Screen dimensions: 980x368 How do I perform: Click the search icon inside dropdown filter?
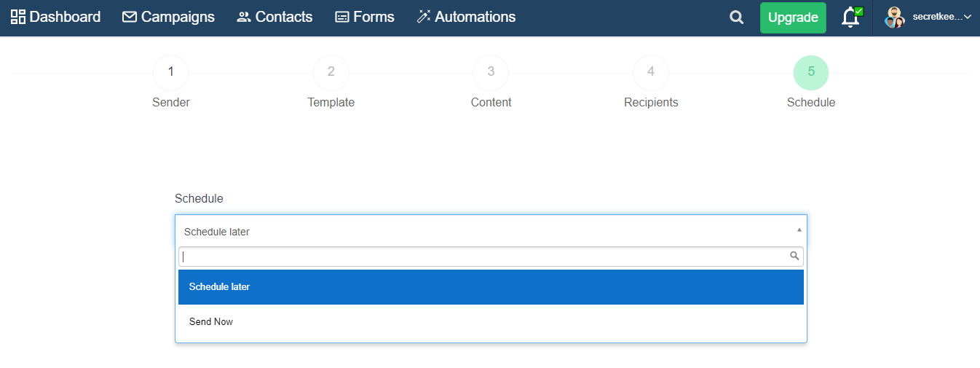pyautogui.click(x=794, y=257)
